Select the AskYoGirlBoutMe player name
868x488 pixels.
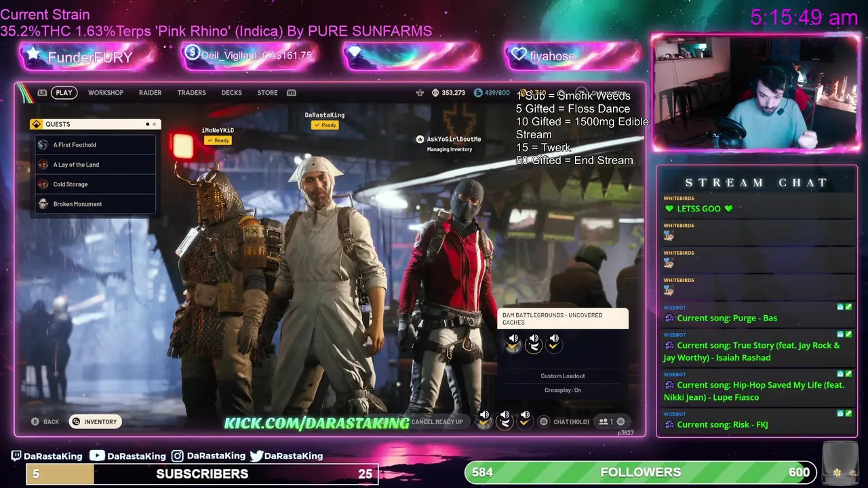[454, 139]
